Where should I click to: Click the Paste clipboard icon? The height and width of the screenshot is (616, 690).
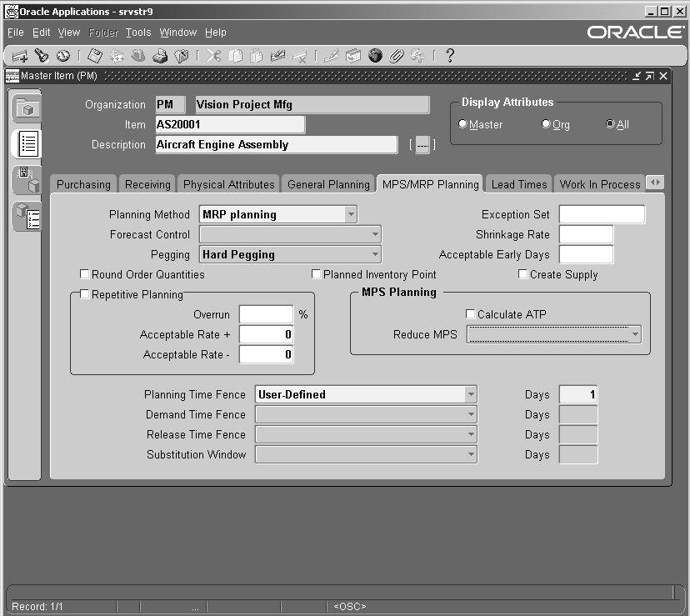click(x=257, y=56)
